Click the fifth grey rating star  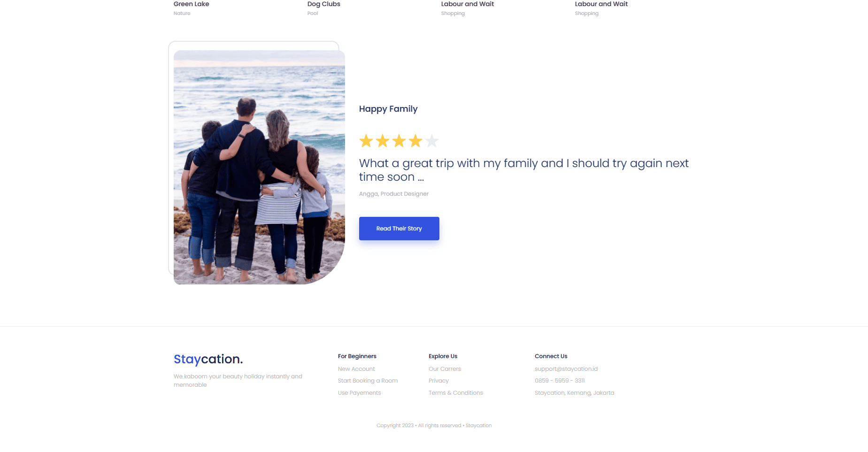(432, 141)
